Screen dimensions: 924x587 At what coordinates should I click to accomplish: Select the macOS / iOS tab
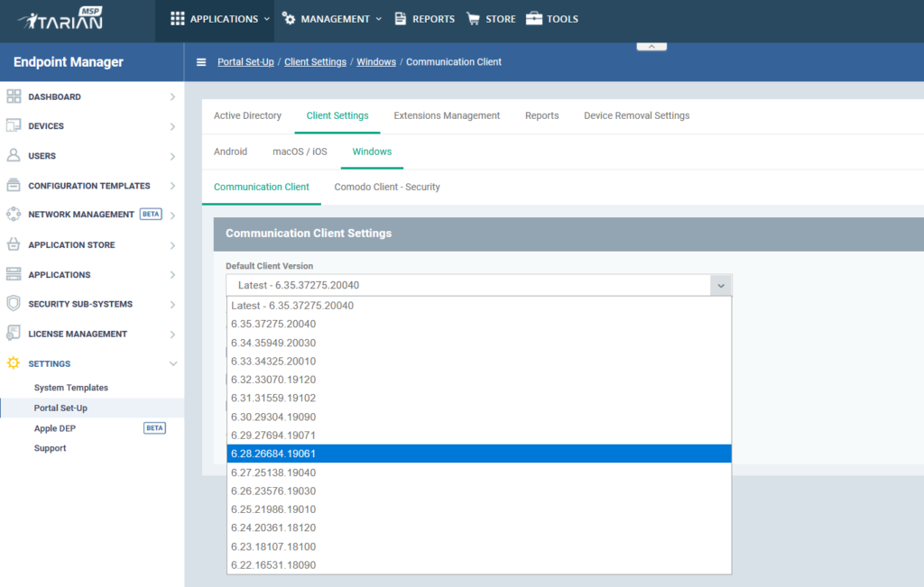point(300,151)
